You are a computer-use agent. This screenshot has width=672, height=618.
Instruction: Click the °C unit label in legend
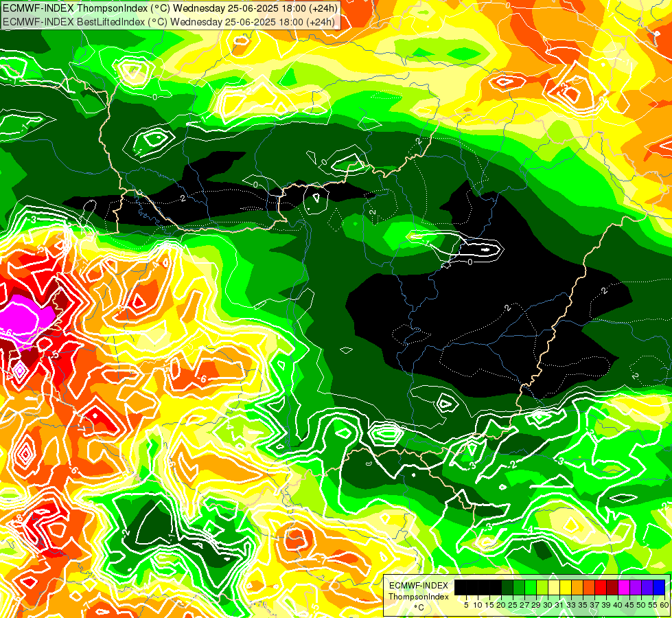tap(419, 608)
